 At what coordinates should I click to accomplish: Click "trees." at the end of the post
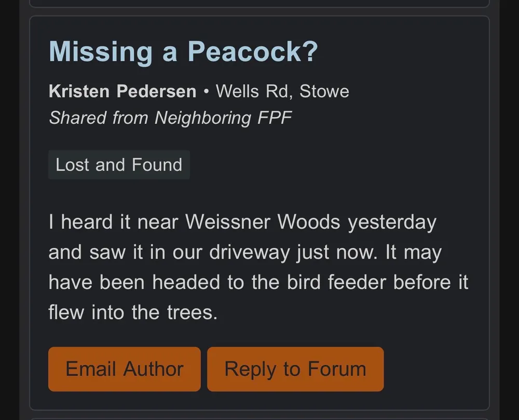192,313
